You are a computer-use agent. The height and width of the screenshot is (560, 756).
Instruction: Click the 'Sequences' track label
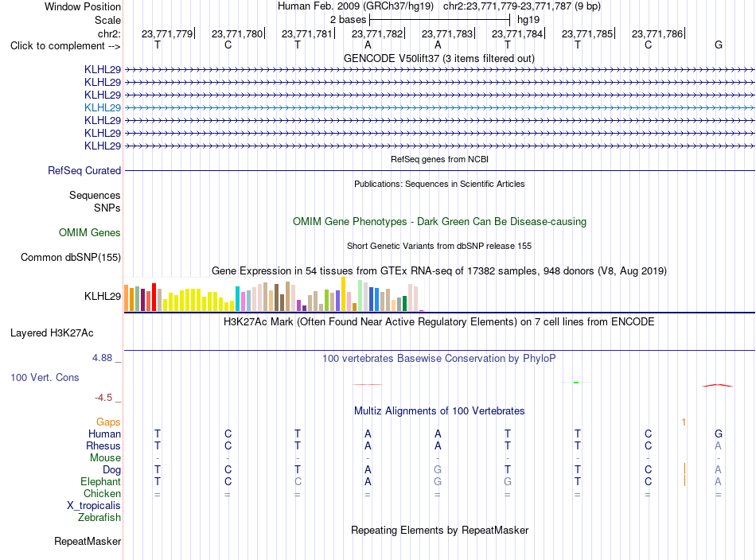(x=95, y=195)
